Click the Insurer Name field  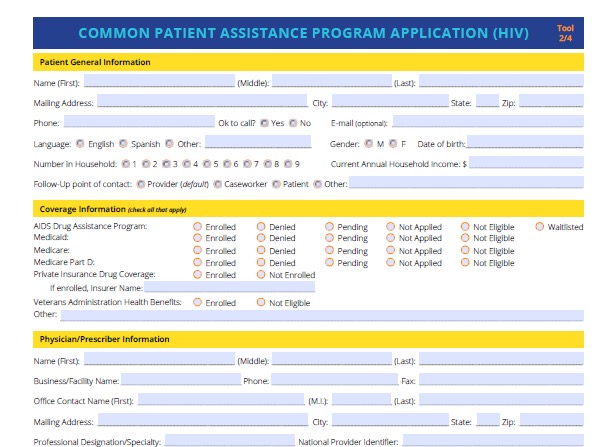point(230,287)
